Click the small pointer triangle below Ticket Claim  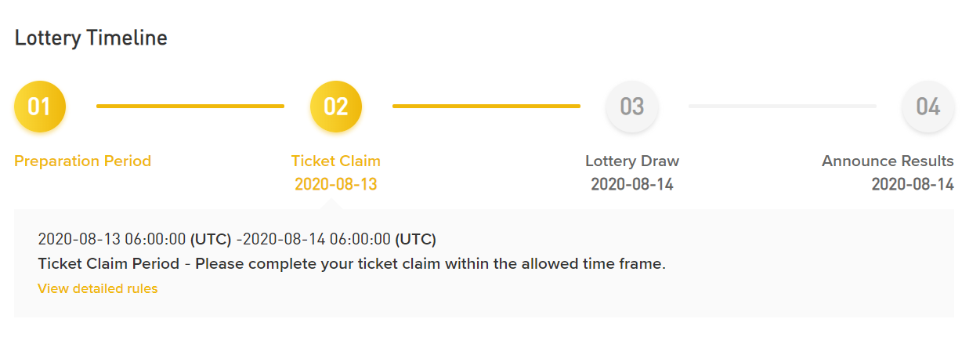click(x=331, y=205)
